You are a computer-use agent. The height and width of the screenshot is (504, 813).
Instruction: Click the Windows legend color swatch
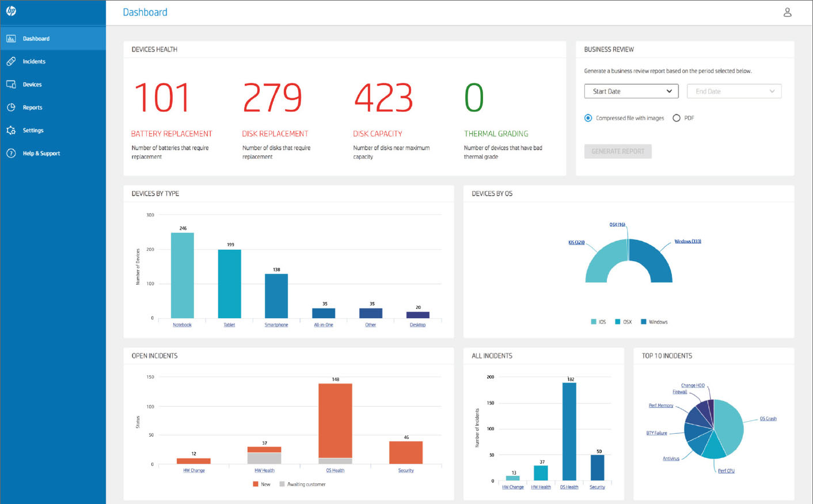click(644, 322)
